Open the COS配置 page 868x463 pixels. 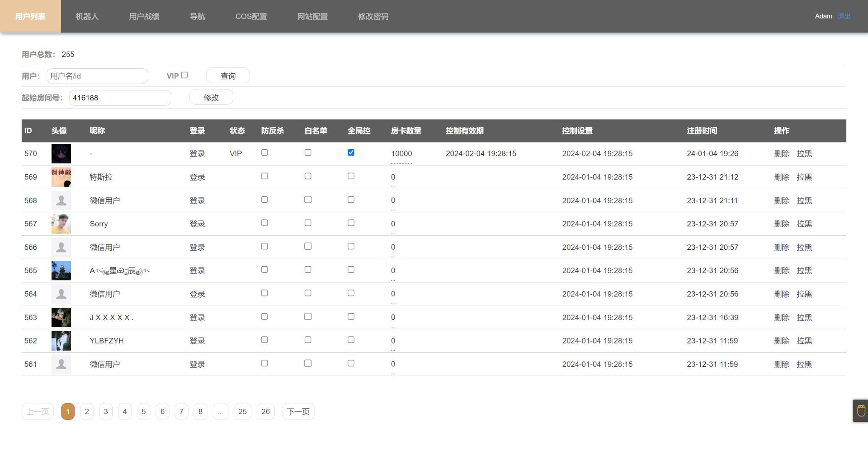(x=251, y=17)
